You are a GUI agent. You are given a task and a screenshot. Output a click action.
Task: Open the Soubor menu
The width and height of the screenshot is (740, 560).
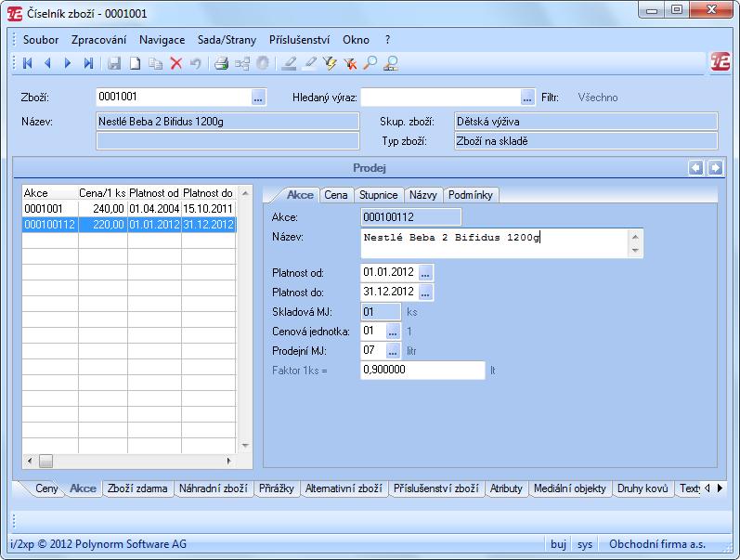pyautogui.click(x=41, y=40)
